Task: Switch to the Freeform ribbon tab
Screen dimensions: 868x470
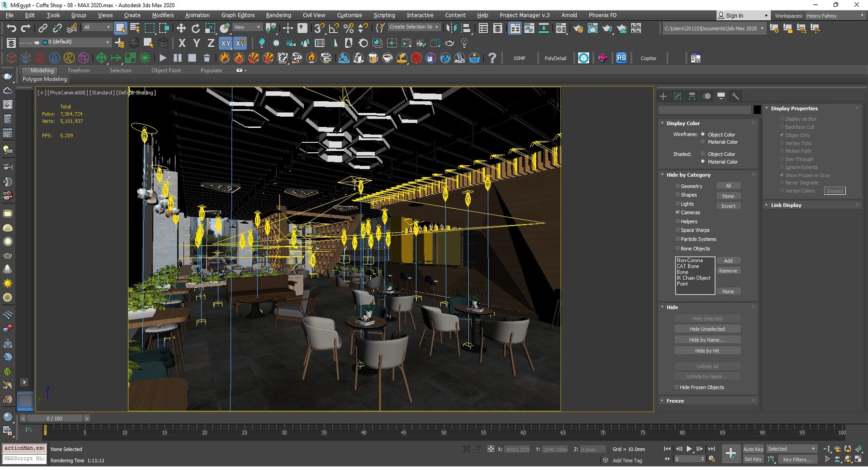Action: click(x=79, y=70)
